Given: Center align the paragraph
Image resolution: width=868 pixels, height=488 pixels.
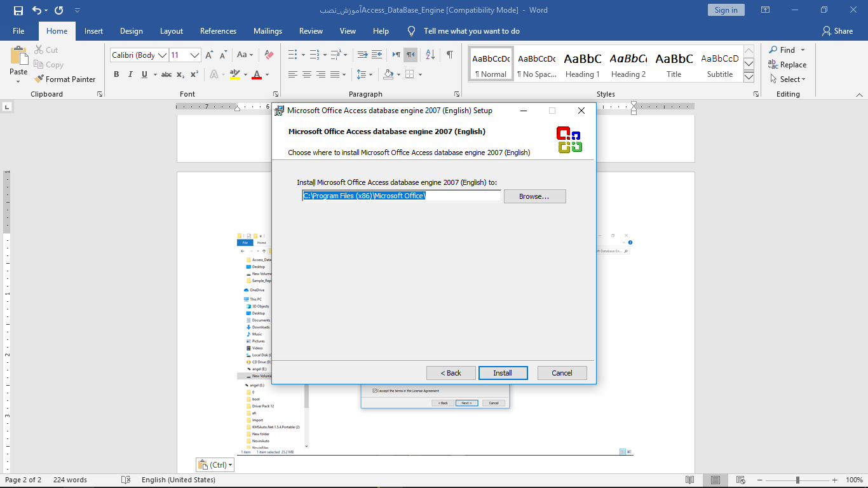Looking at the screenshot, I should coord(306,74).
